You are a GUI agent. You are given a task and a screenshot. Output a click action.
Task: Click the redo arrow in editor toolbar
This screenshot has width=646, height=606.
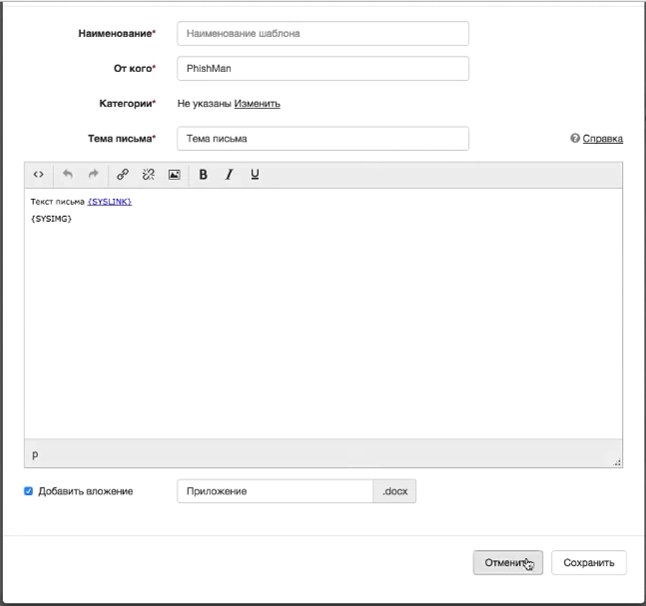[x=93, y=174]
